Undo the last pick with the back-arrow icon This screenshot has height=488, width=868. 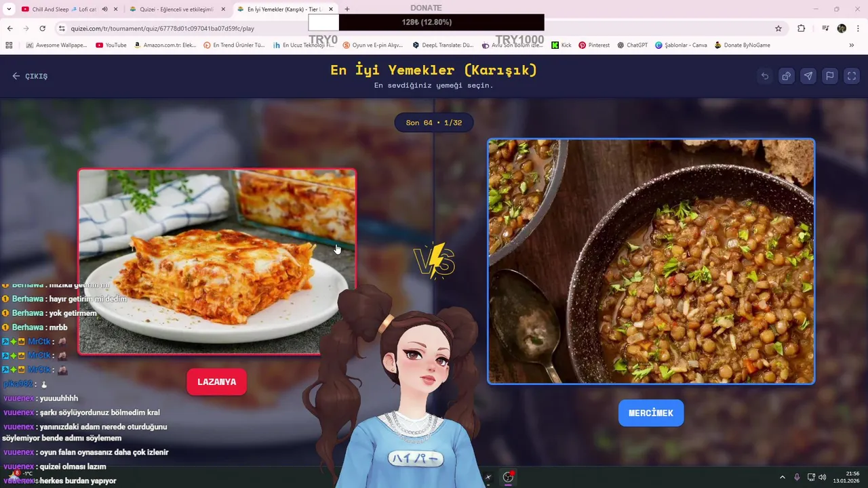(x=765, y=76)
